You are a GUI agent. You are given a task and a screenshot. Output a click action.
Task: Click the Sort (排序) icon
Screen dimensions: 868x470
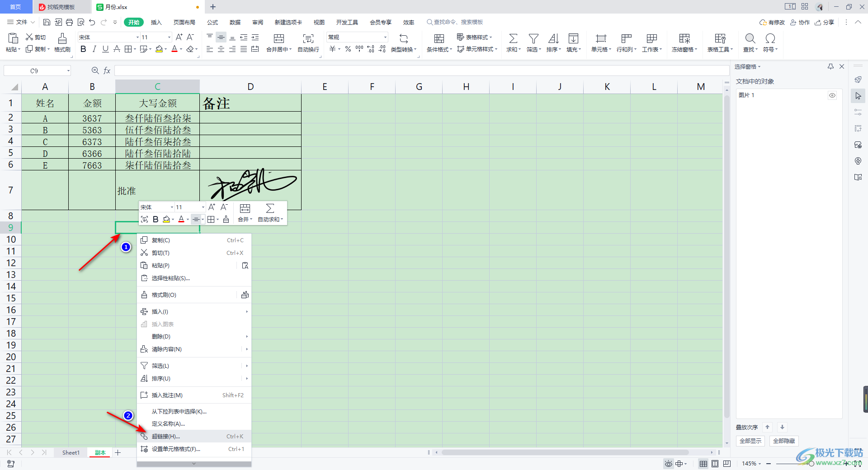click(x=553, y=38)
